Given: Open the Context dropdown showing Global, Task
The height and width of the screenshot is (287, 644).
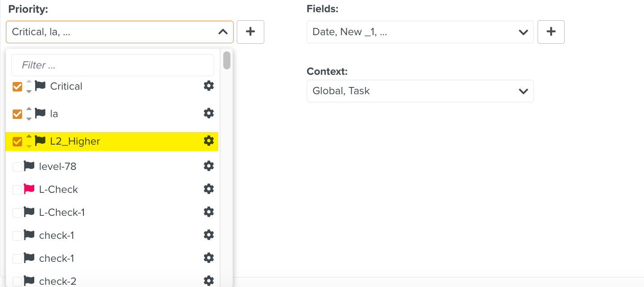Looking at the screenshot, I should (420, 91).
